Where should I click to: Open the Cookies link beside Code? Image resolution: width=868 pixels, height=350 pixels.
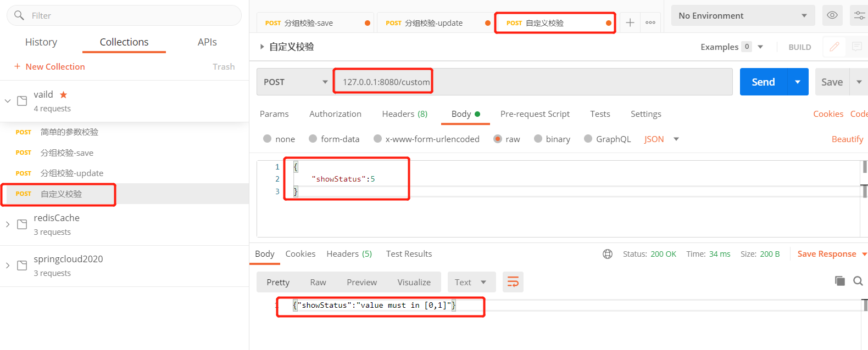pyautogui.click(x=828, y=114)
